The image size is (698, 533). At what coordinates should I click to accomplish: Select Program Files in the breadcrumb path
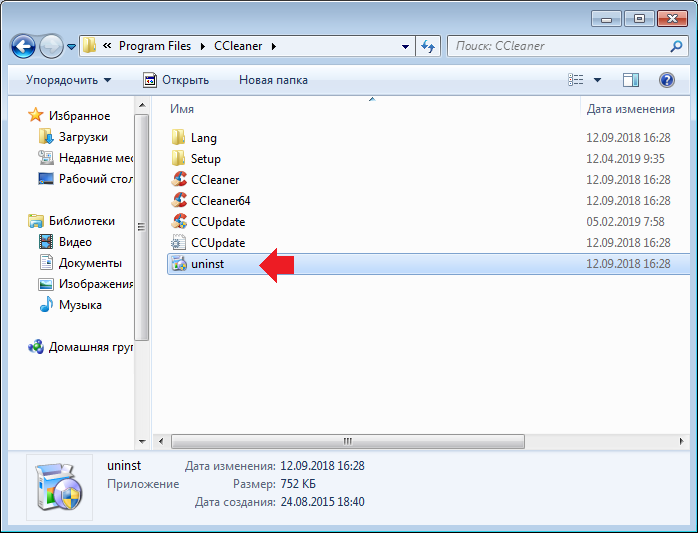click(155, 46)
